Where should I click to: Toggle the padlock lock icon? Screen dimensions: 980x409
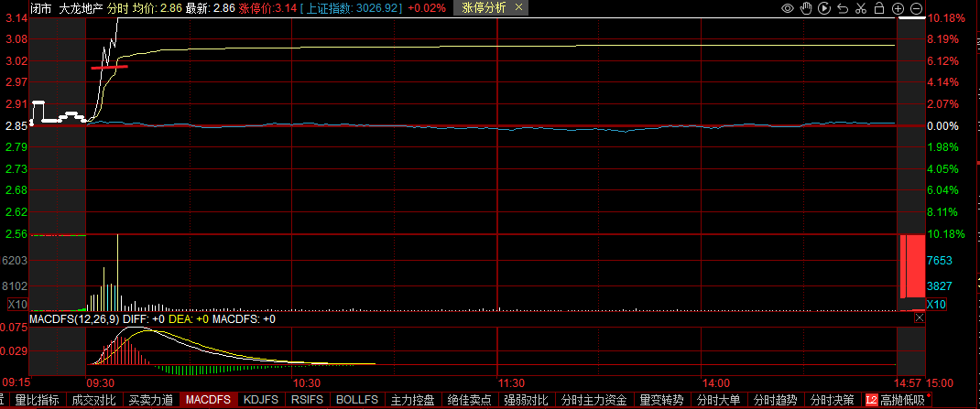tap(878, 8)
